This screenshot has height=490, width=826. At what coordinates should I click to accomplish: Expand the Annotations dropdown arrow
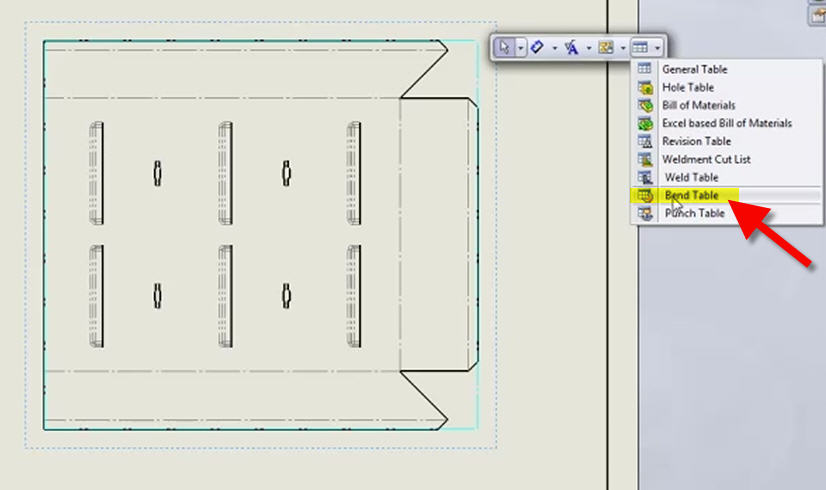(589, 48)
